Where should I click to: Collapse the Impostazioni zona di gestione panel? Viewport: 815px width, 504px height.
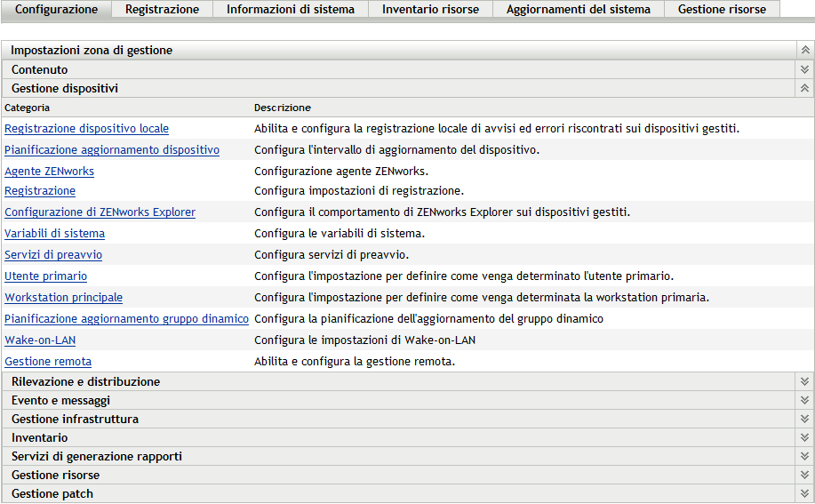[x=805, y=50]
